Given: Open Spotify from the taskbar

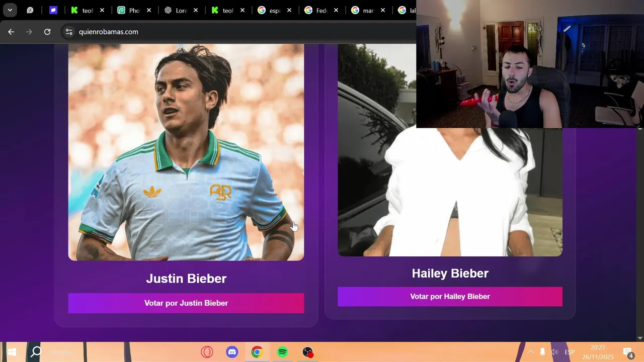Looking at the screenshot, I should [x=282, y=352].
